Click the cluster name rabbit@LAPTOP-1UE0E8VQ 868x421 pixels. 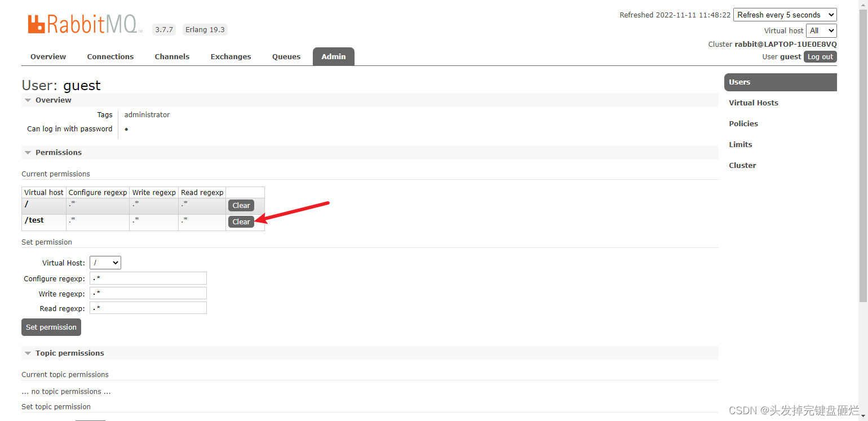(786, 44)
